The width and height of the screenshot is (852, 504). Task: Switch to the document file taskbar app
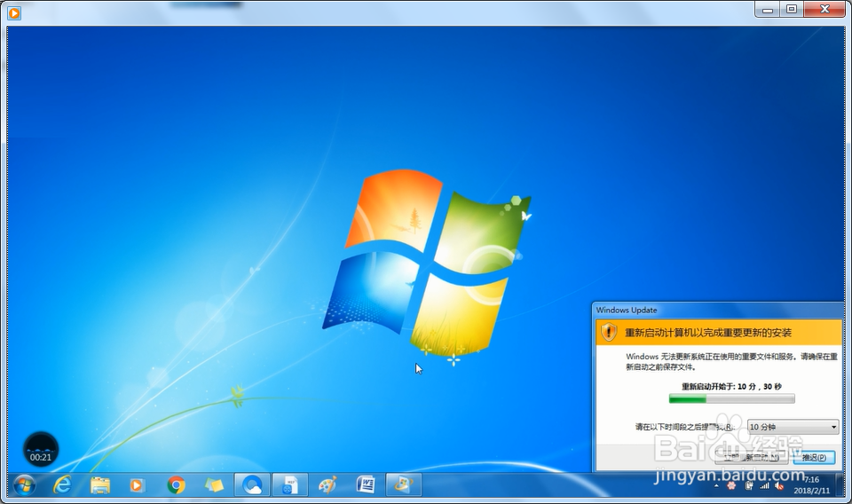click(x=289, y=484)
